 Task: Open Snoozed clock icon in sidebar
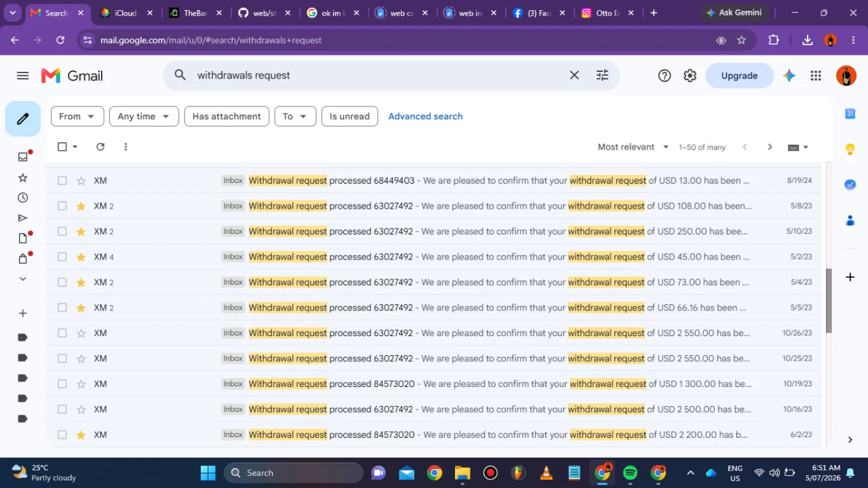coord(22,198)
